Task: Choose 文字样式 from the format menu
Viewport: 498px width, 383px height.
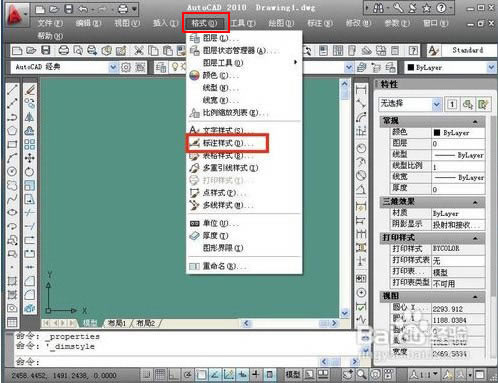Action: pyautogui.click(x=243, y=130)
